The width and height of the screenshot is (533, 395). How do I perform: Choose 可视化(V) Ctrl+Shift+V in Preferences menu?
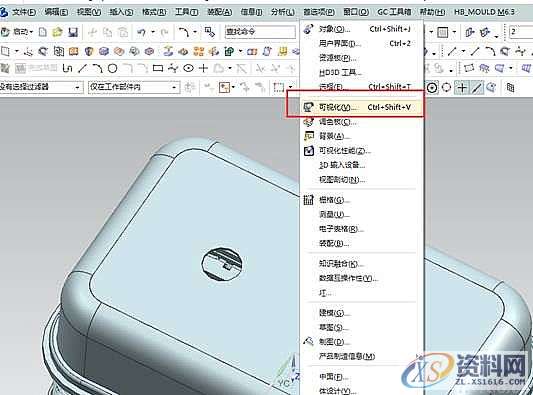[361, 107]
